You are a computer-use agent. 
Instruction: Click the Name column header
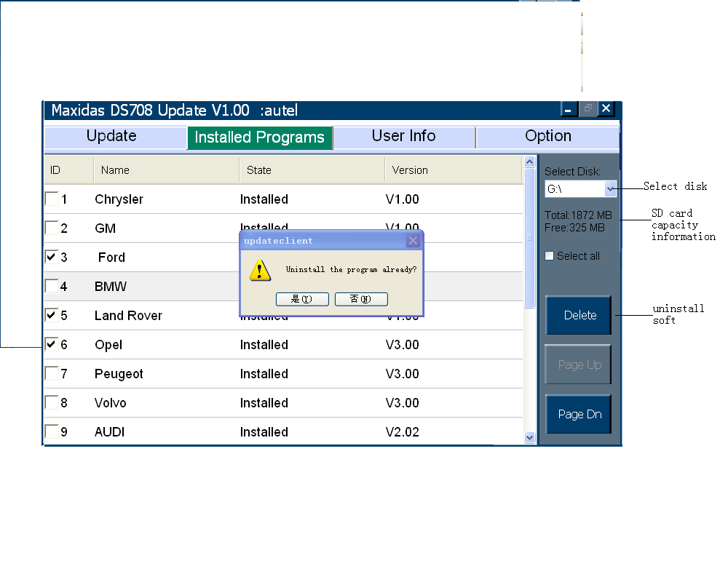click(167, 170)
